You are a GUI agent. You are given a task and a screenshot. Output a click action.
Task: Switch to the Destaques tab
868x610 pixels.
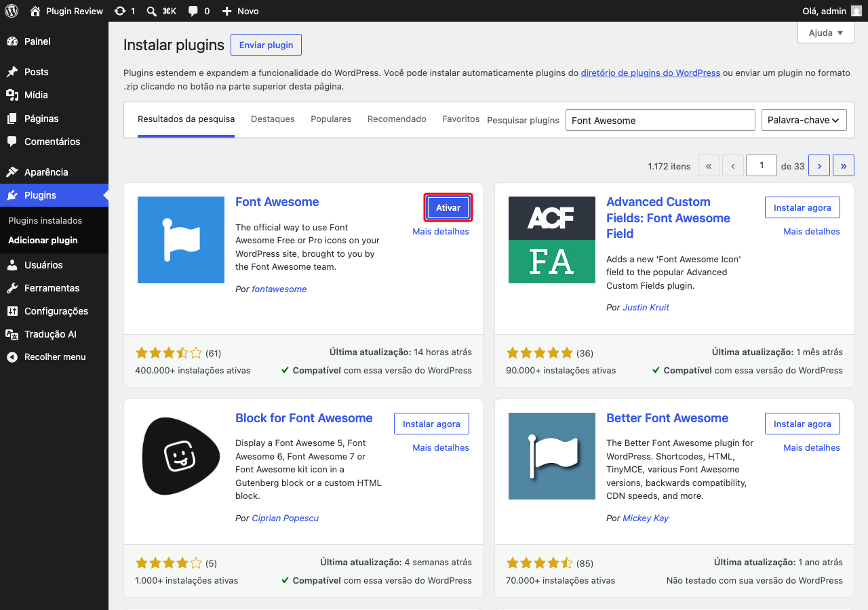273,119
